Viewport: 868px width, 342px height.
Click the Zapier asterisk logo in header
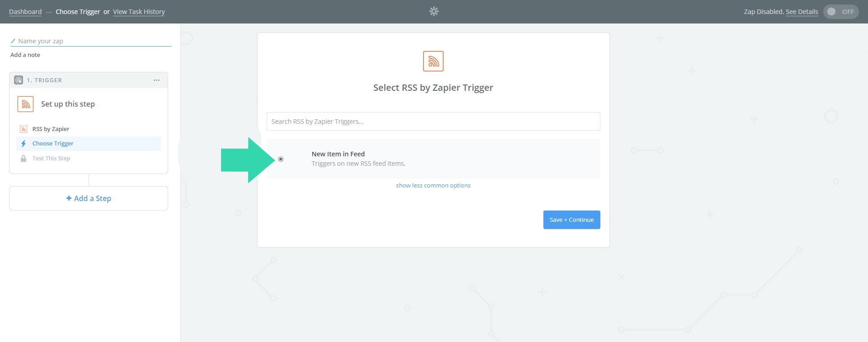pos(434,11)
